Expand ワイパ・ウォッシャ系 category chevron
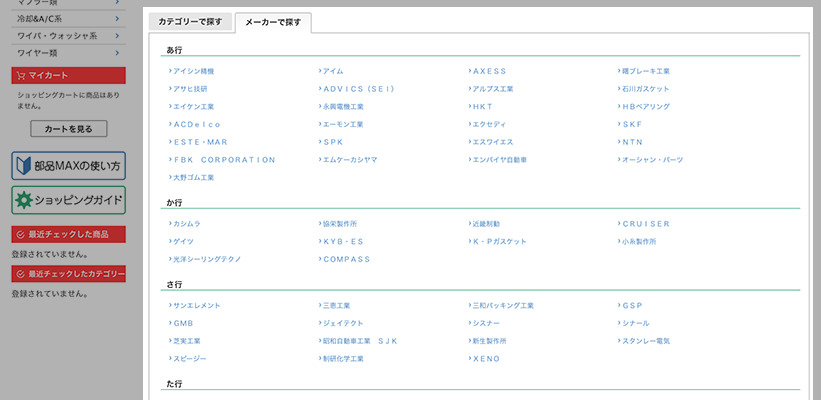The width and height of the screenshot is (821, 400). 117,36
